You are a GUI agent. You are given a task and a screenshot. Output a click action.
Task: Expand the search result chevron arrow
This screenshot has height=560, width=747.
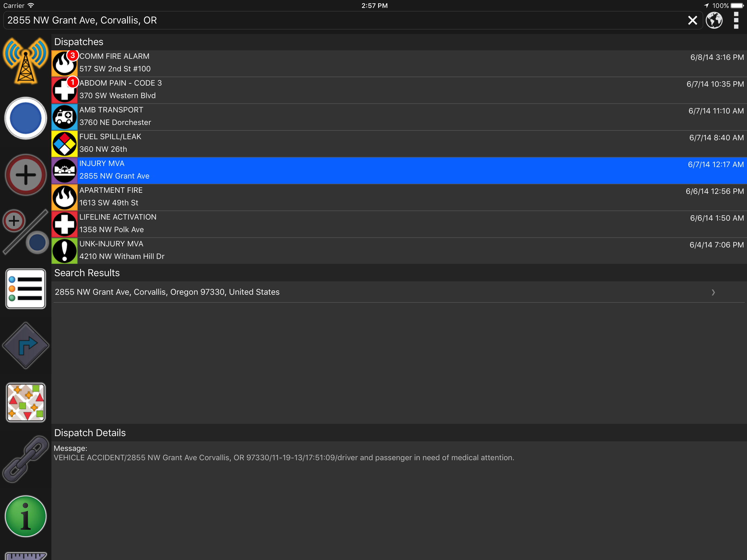click(713, 292)
